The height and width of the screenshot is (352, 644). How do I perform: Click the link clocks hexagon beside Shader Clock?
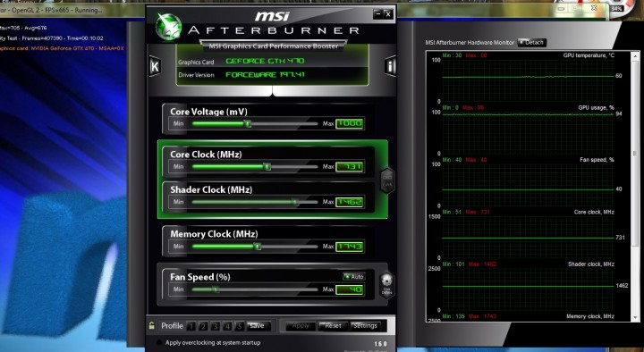(387, 180)
